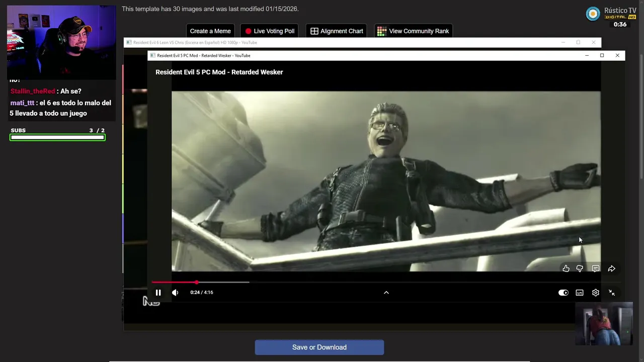Screen dimensions: 644x362
Task: Start a Live Voting Poll
Action: click(269, 31)
